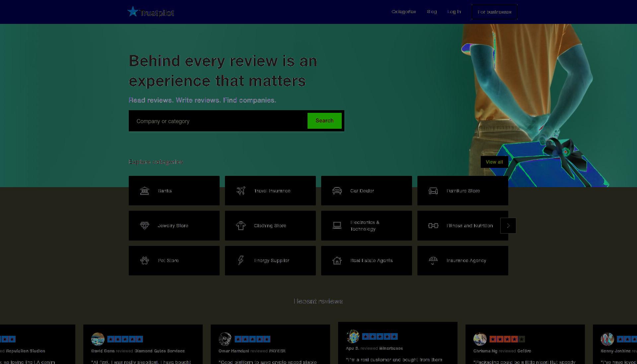Click Chrisma Ng reviewer avatar
Viewport: 637px width, 364px height.
(480, 339)
